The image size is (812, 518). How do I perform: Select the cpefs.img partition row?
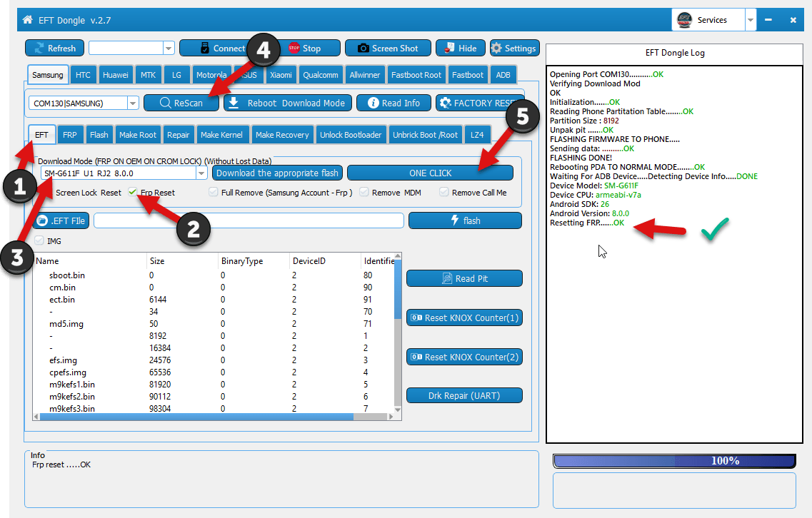(214, 372)
